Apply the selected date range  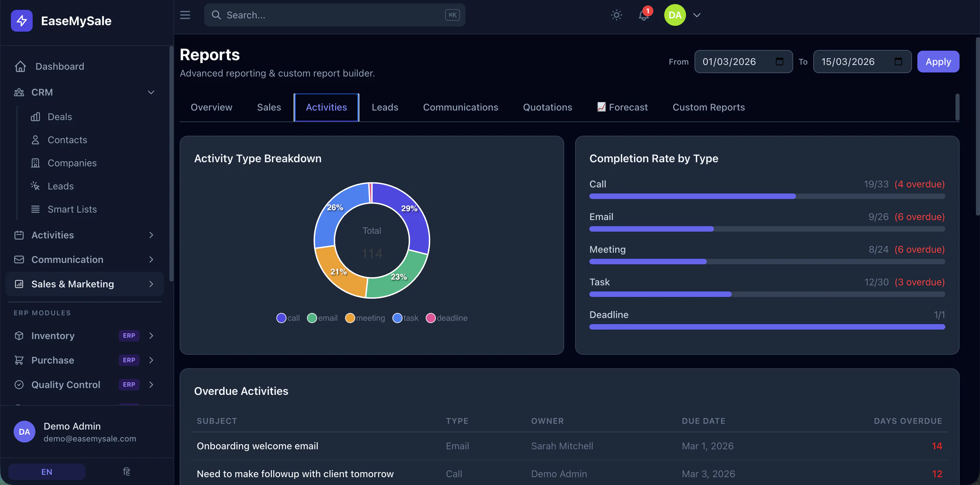click(x=938, y=62)
